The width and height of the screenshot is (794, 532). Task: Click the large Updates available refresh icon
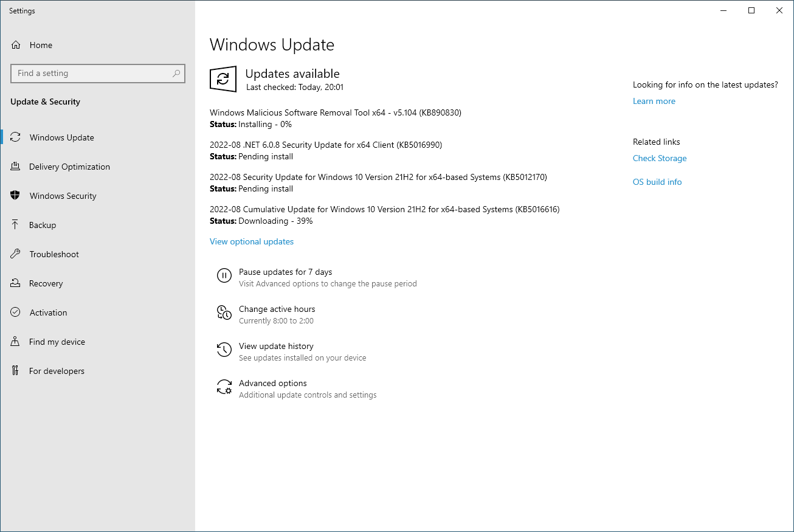pyautogui.click(x=223, y=79)
